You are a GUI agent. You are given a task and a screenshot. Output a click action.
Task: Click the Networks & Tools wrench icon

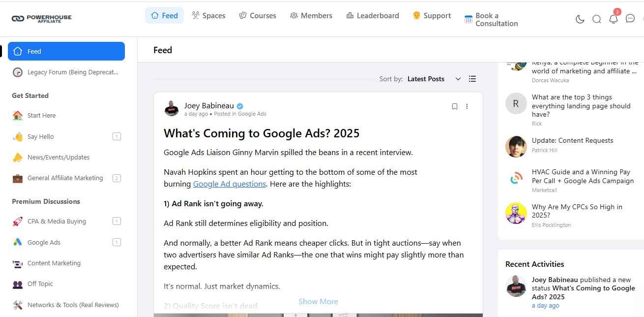[18, 305]
